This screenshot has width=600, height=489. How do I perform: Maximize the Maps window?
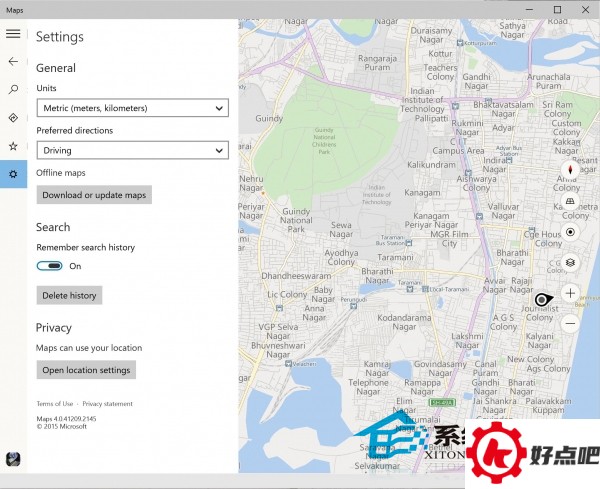point(558,10)
